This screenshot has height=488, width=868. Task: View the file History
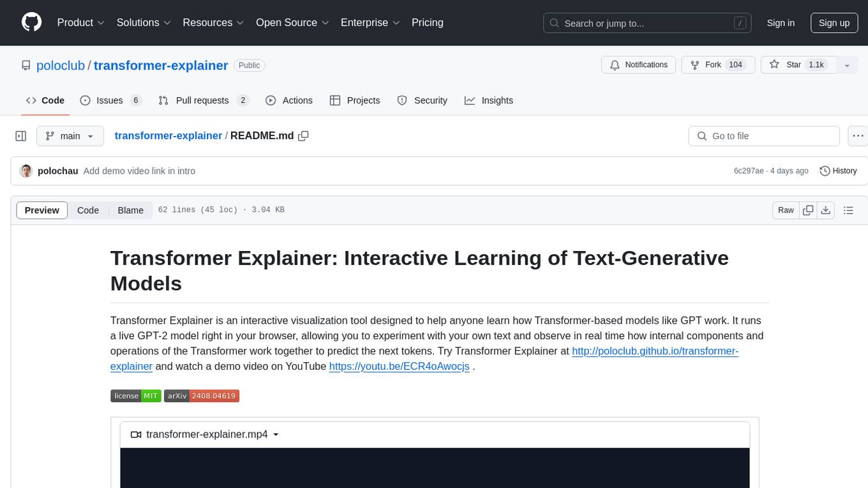tap(838, 171)
